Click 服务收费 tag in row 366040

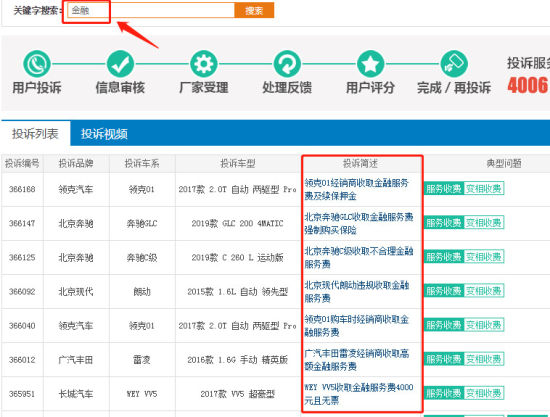444,325
